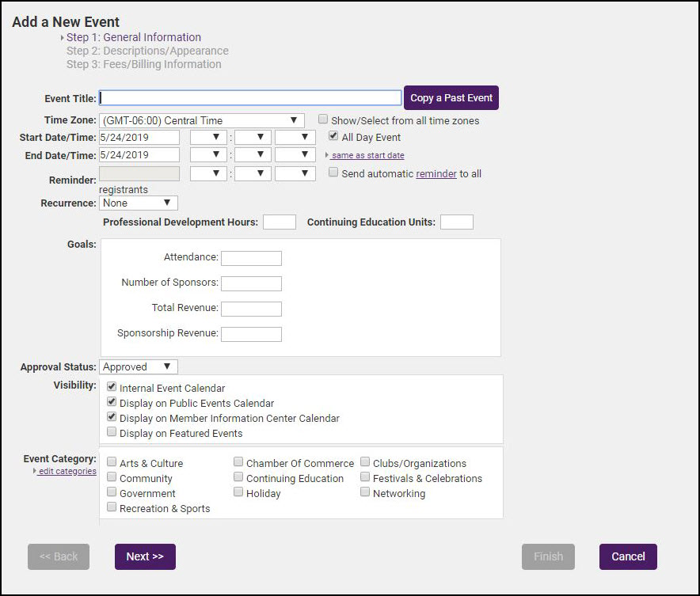
Task: Click the same as start date link
Action: point(367,156)
